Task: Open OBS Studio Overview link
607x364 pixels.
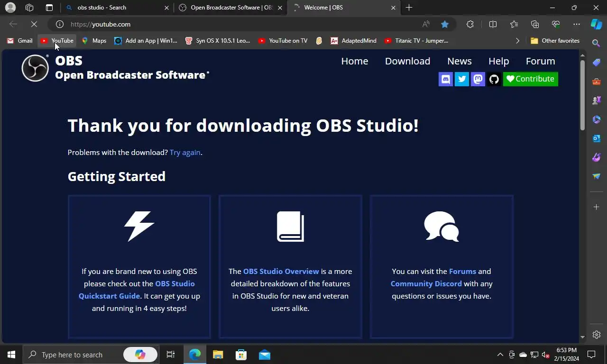Action: (x=281, y=272)
